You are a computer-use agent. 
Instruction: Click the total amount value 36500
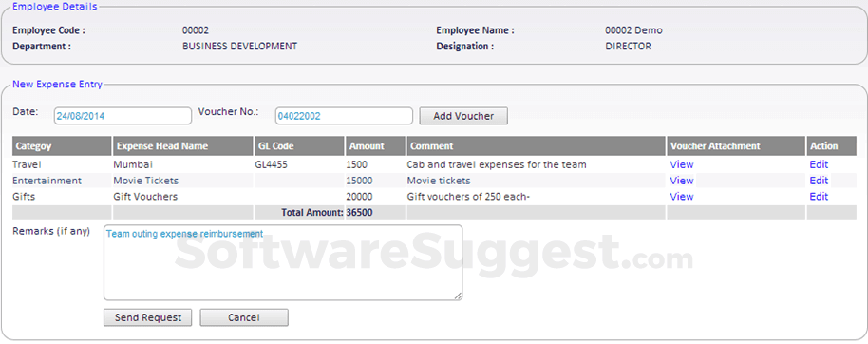(359, 212)
